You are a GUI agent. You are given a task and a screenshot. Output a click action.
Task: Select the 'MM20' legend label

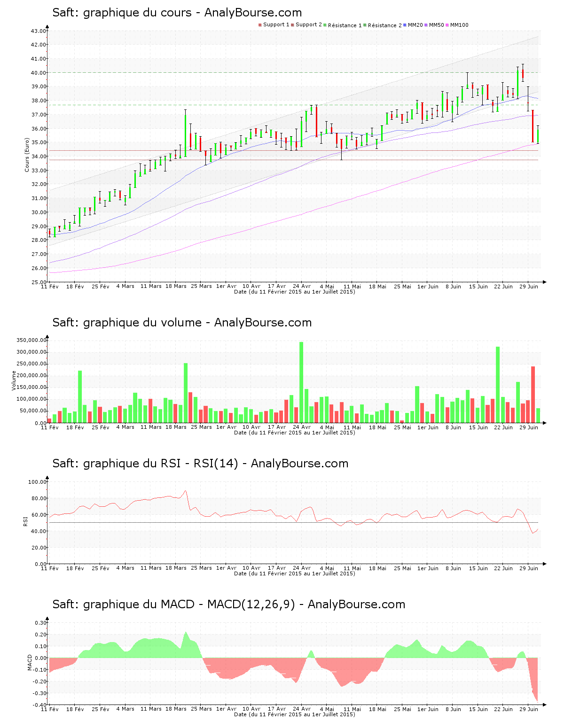[x=415, y=25]
